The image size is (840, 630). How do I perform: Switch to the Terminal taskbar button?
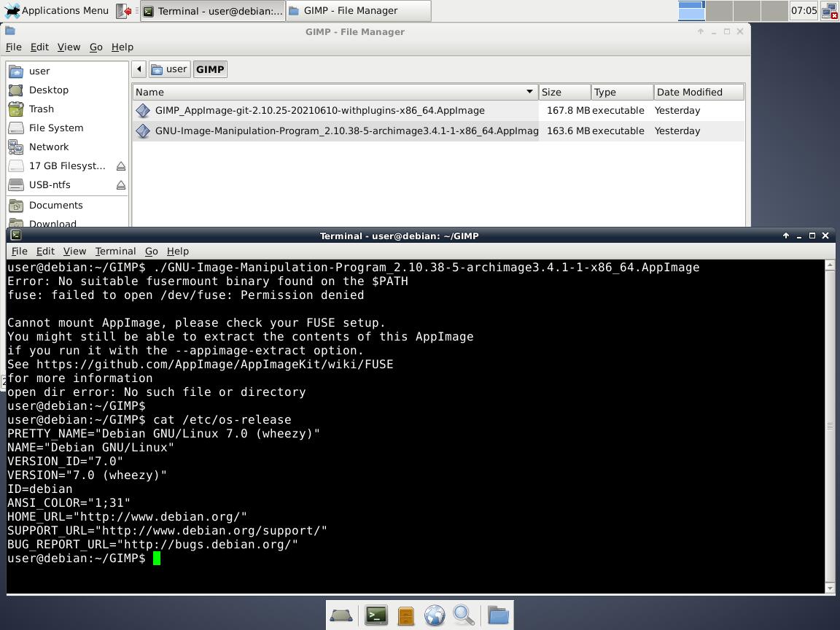click(x=213, y=11)
